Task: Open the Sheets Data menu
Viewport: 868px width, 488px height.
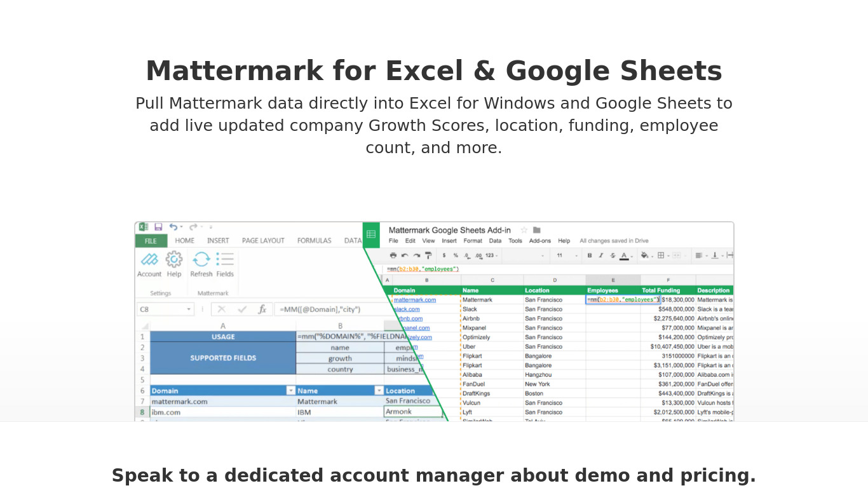Action: click(495, 241)
